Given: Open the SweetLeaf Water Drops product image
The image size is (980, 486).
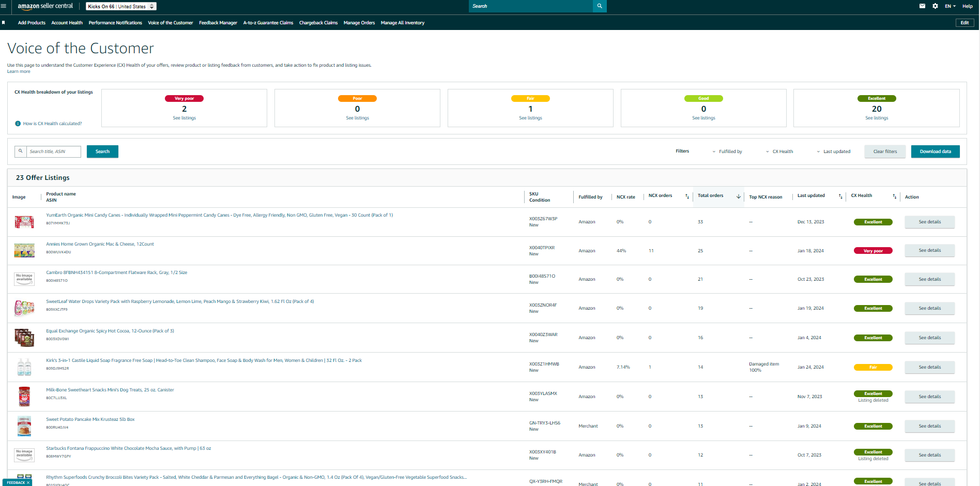Looking at the screenshot, I should (24, 308).
